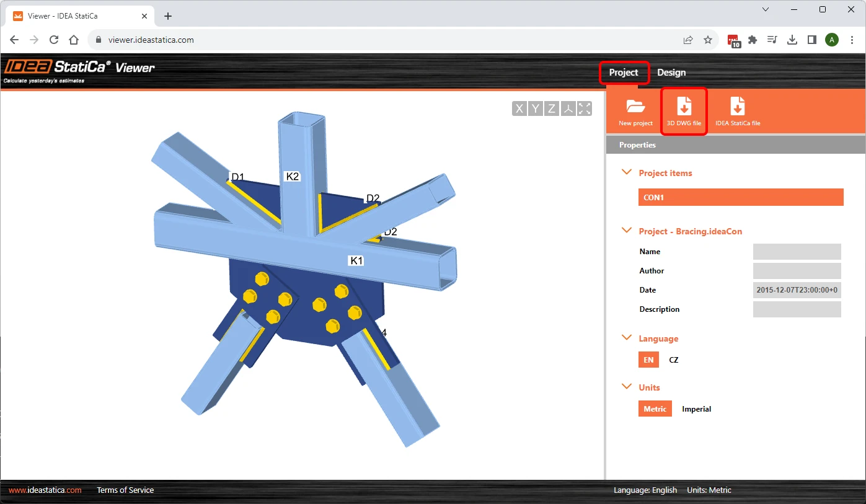
Task: Set view along X axis
Action: [519, 109]
